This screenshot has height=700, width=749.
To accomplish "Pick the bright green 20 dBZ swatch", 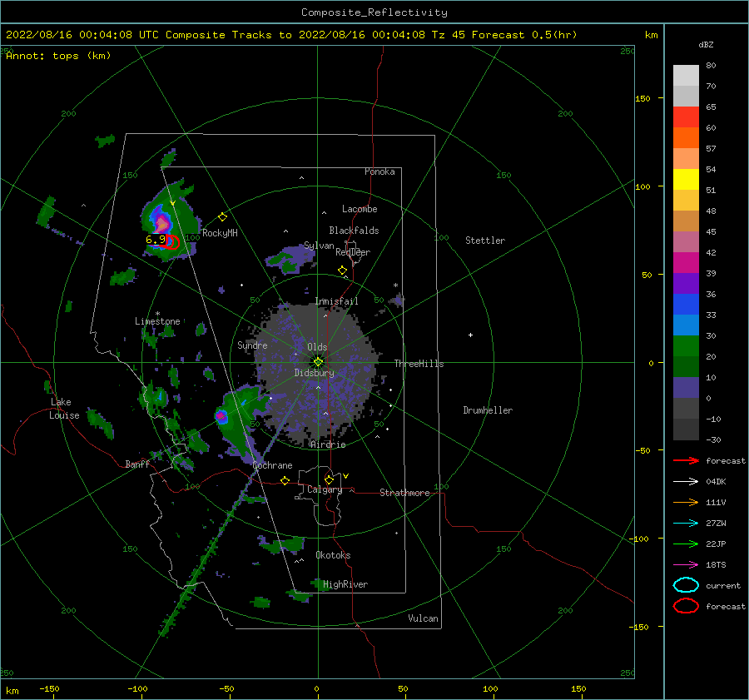I will pos(686,345).
